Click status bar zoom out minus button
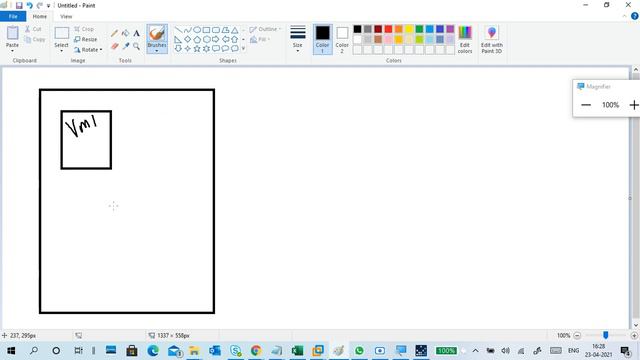The height and width of the screenshot is (360, 640). [x=577, y=336]
